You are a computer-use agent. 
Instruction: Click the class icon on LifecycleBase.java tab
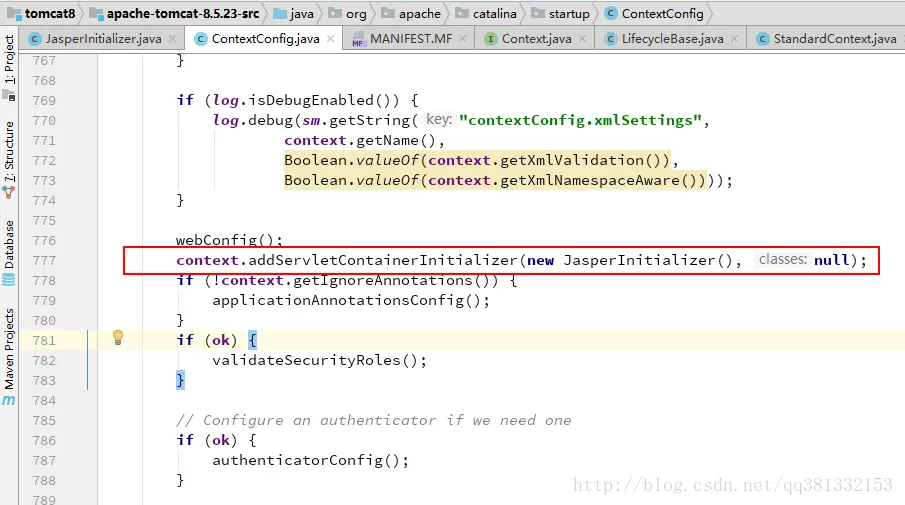click(x=611, y=39)
